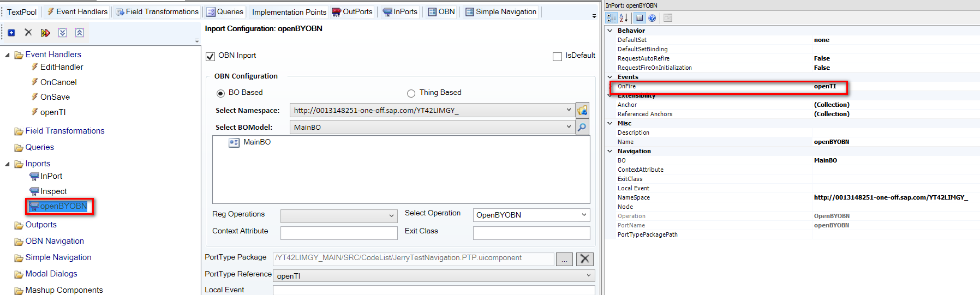Switch to the TextPool tab
Screen dimensions: 980x295
(22, 12)
